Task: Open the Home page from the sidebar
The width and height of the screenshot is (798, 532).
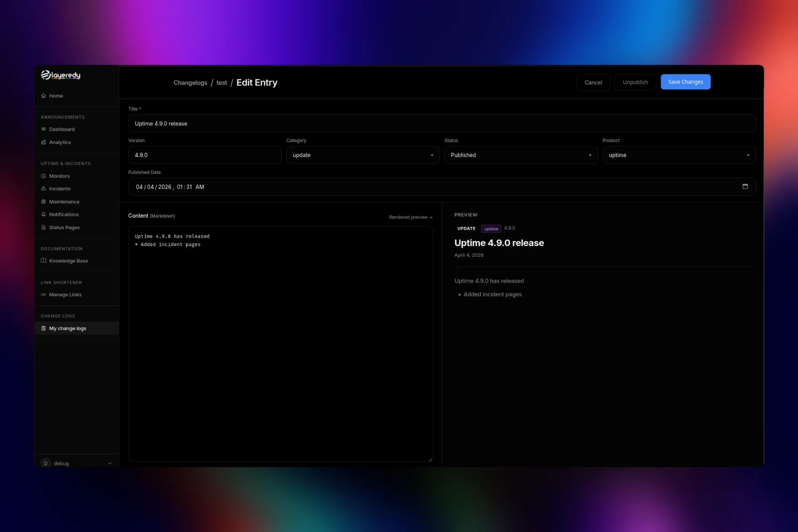Action: (x=56, y=96)
